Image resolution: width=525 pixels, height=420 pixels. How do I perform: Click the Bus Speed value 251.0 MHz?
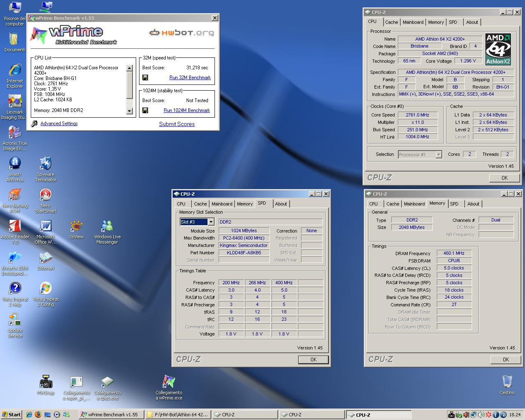tap(418, 130)
